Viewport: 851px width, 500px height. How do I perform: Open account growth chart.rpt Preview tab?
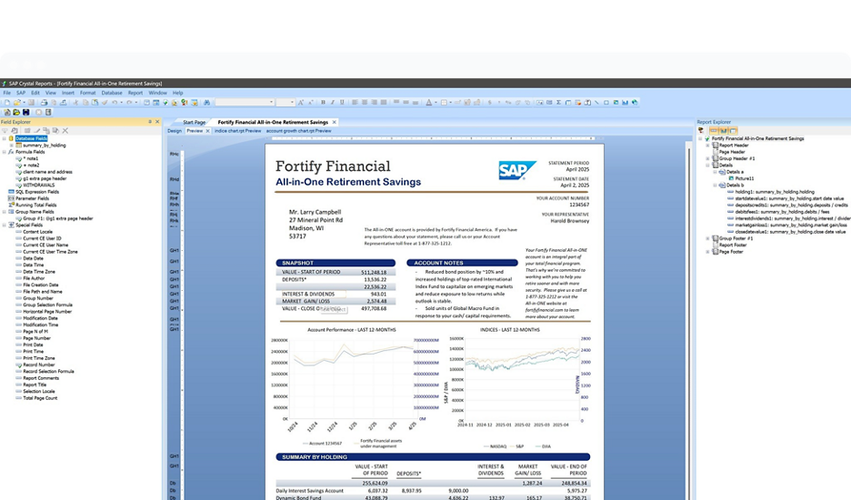click(299, 131)
